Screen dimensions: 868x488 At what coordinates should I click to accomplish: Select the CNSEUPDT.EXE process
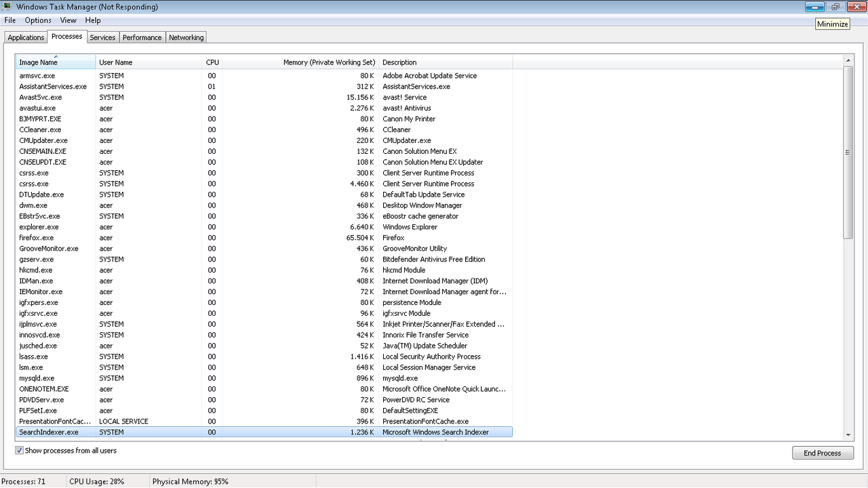point(264,162)
